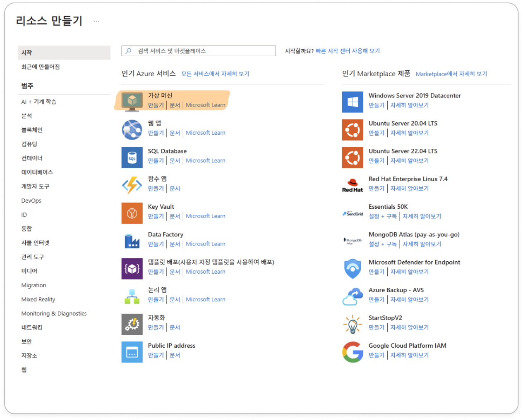Click 만들기 under 함수 앱
The width and height of the screenshot is (523, 420).
tap(156, 188)
